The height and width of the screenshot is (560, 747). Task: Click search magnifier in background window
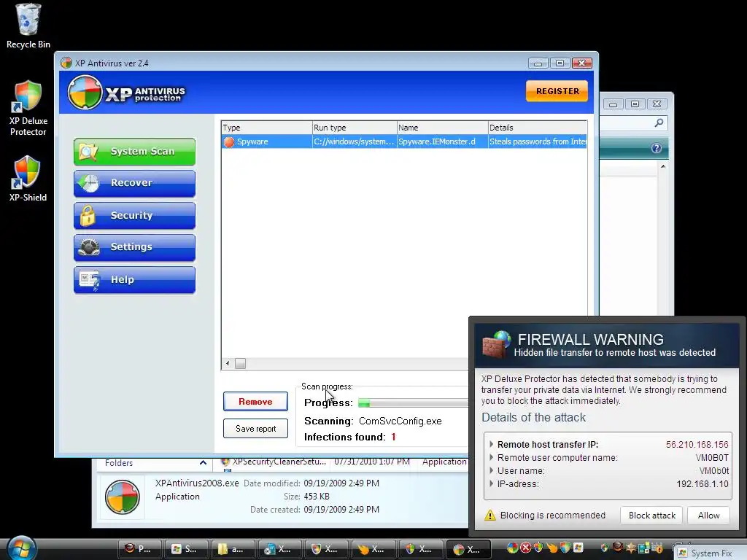659,122
